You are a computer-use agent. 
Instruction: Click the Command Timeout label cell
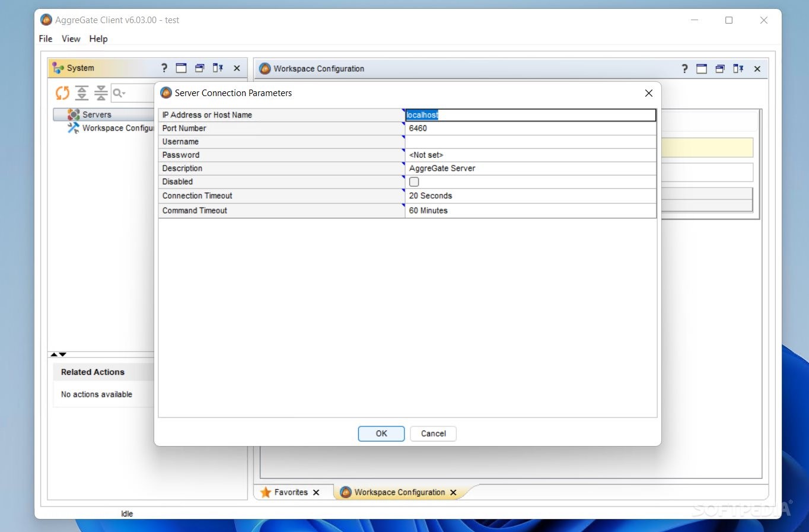click(x=281, y=211)
